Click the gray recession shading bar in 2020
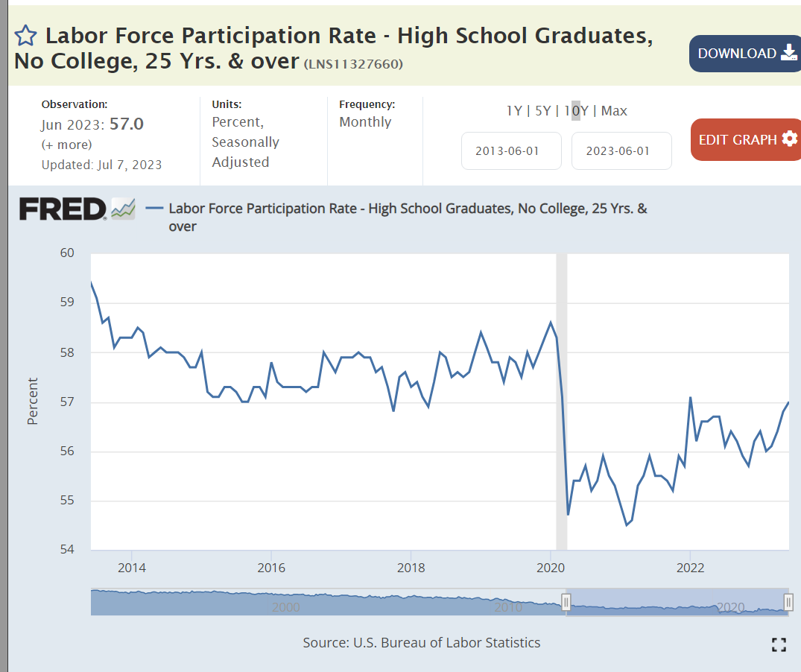This screenshot has width=801, height=672. 562,402
